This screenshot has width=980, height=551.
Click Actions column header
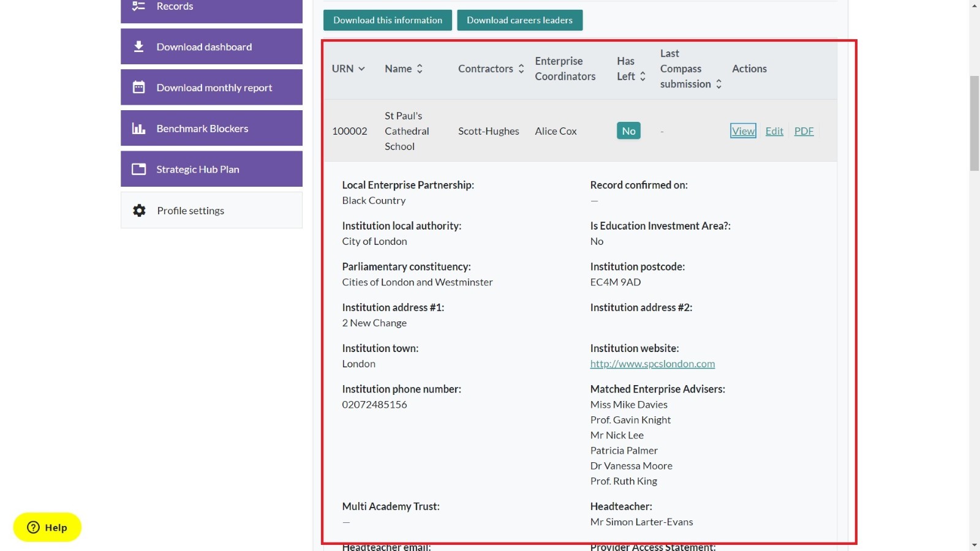(749, 69)
